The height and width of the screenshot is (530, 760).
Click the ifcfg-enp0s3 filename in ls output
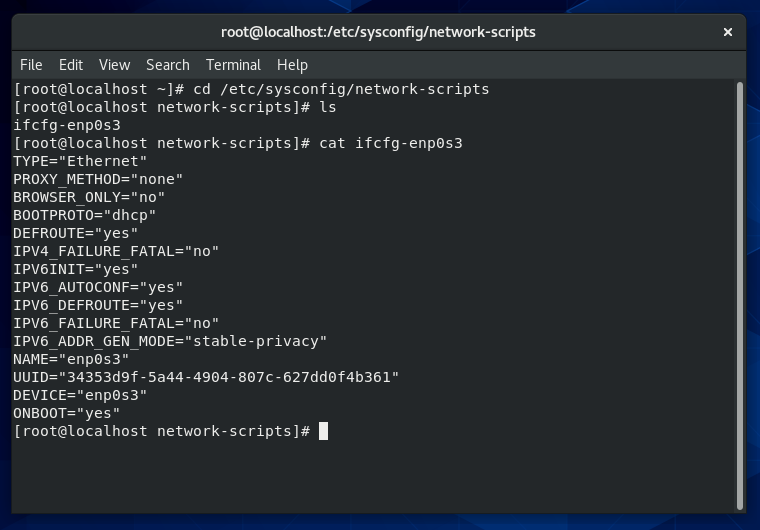(x=67, y=125)
